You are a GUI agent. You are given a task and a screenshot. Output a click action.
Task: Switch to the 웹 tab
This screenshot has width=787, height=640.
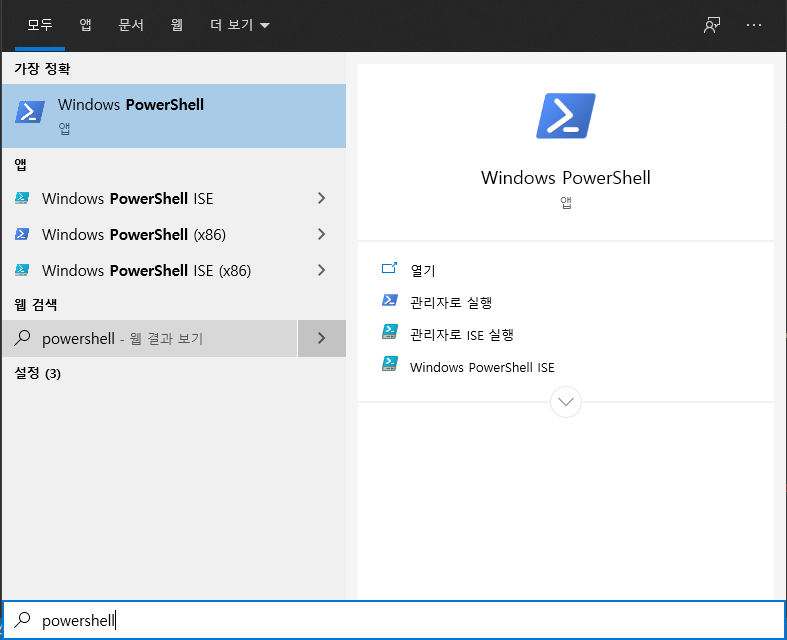pyautogui.click(x=177, y=25)
